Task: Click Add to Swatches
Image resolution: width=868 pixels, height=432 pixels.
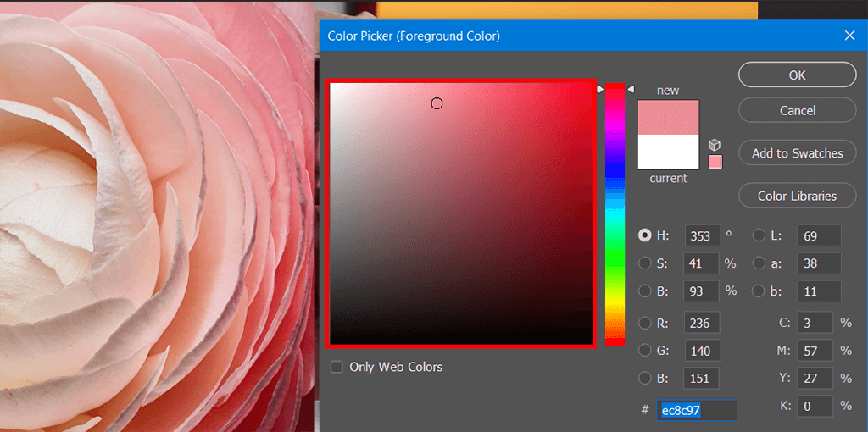Action: [x=797, y=153]
